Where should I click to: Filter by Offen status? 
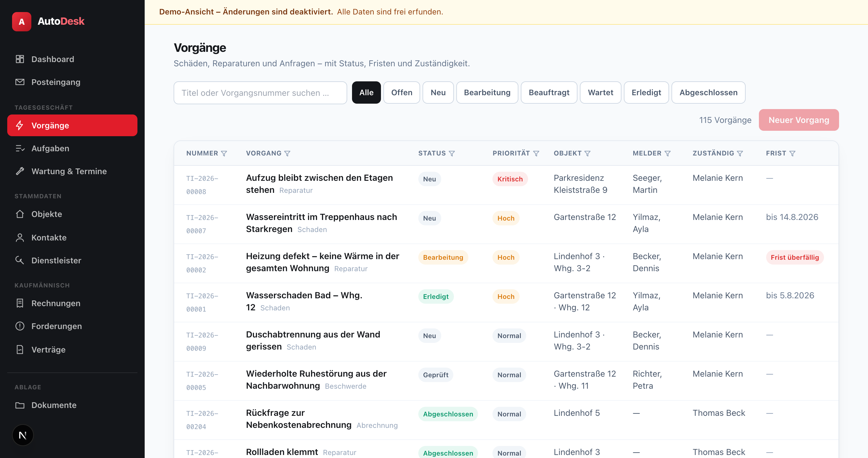click(x=402, y=93)
